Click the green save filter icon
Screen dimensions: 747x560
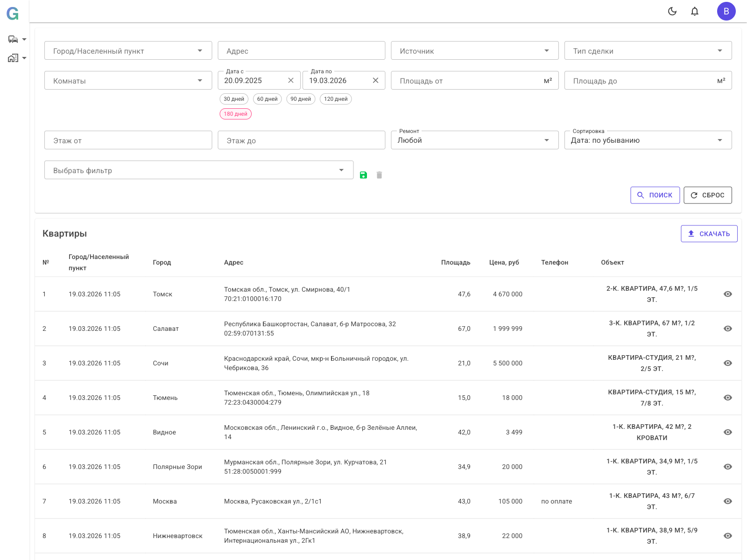[363, 175]
